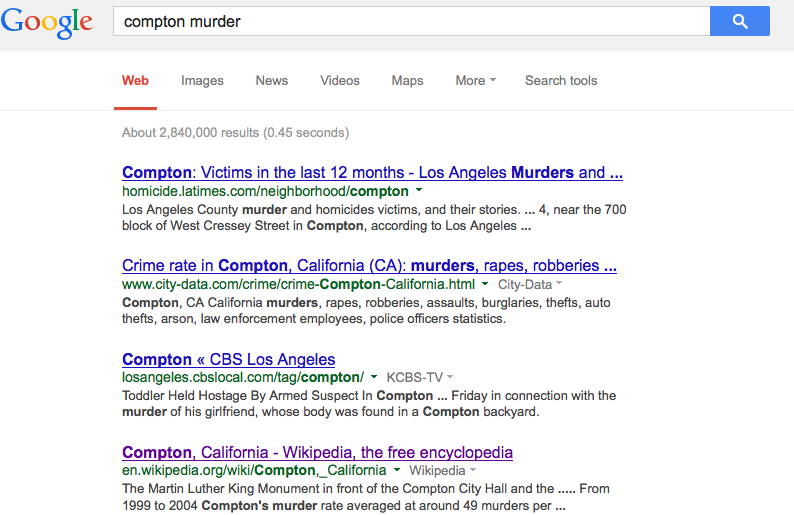Open Compton « CBS Los Angeles result
This screenshot has width=794, height=515.
coord(228,359)
